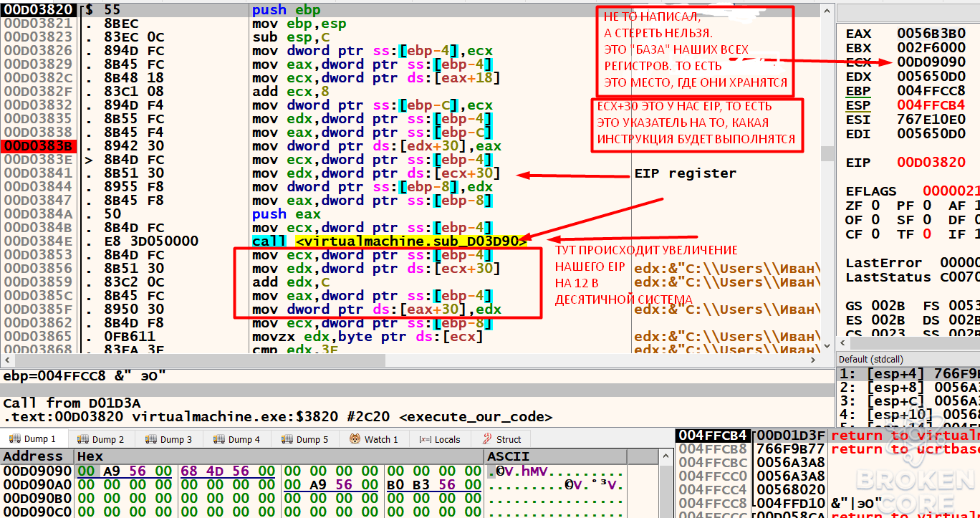Select the CF flag value
The image size is (980, 518).
click(x=875, y=234)
